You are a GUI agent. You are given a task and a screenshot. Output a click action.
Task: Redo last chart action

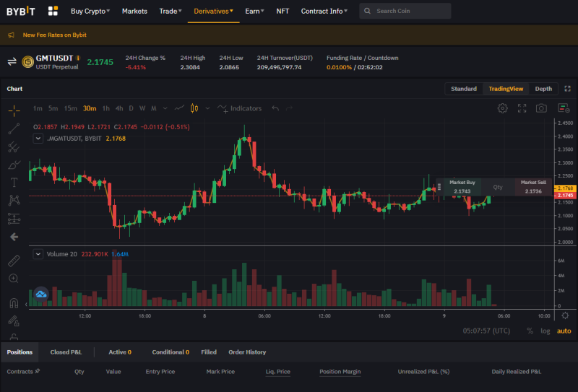click(x=289, y=108)
